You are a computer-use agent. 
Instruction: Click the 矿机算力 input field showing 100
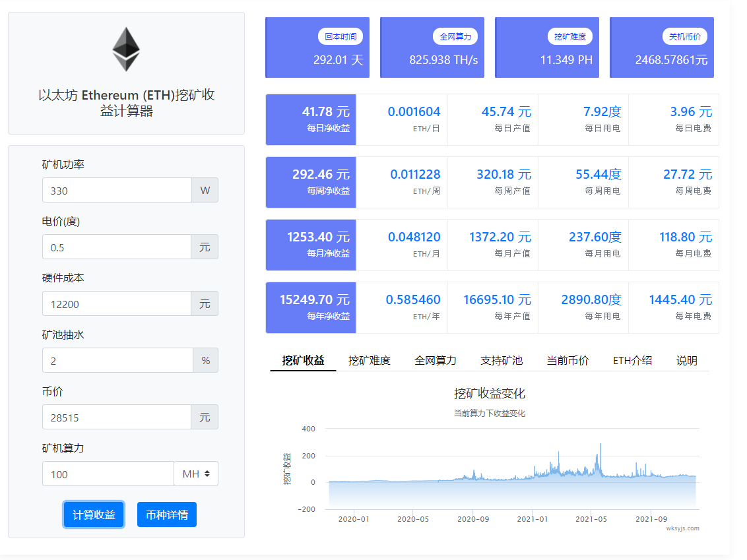point(108,474)
